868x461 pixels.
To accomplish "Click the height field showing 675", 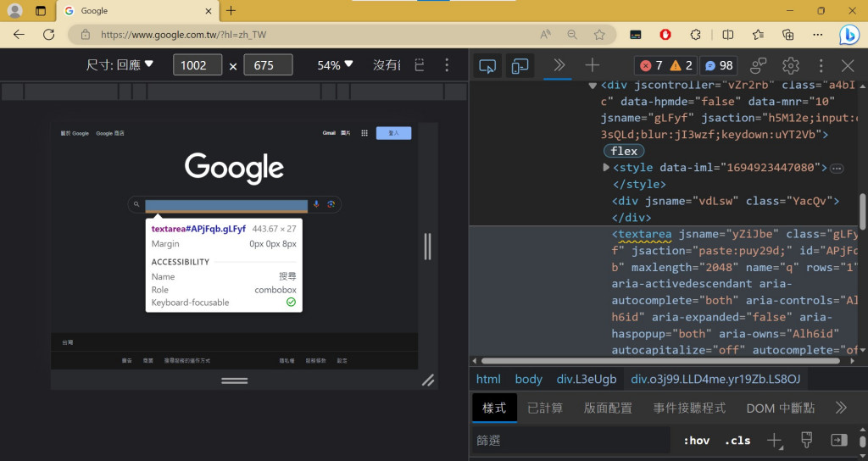I will click(268, 64).
